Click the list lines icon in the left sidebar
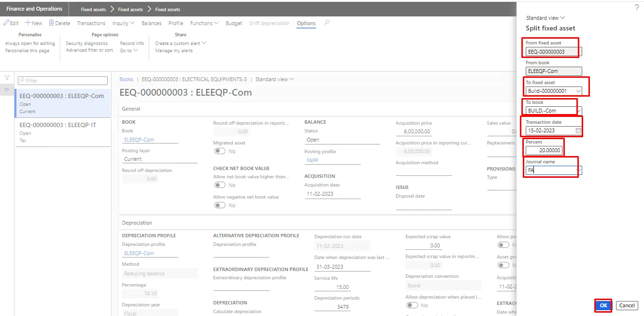 tap(7, 90)
